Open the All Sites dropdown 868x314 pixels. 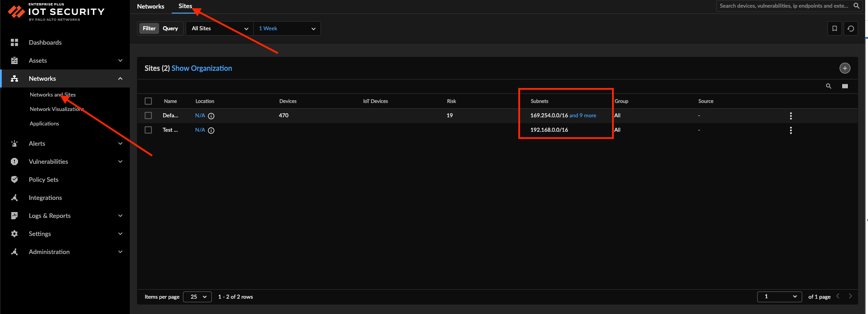(219, 28)
